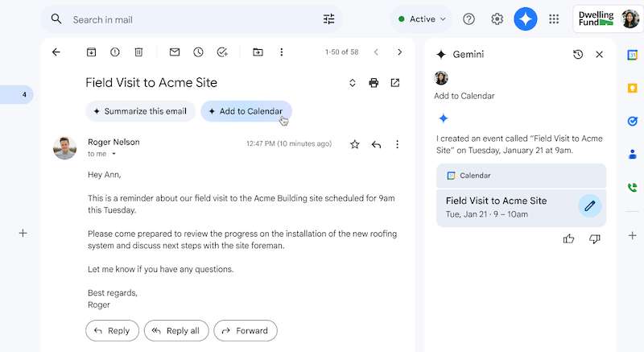Close the Gemini panel
Image resolution: width=644 pixels, height=352 pixels.
pos(599,54)
